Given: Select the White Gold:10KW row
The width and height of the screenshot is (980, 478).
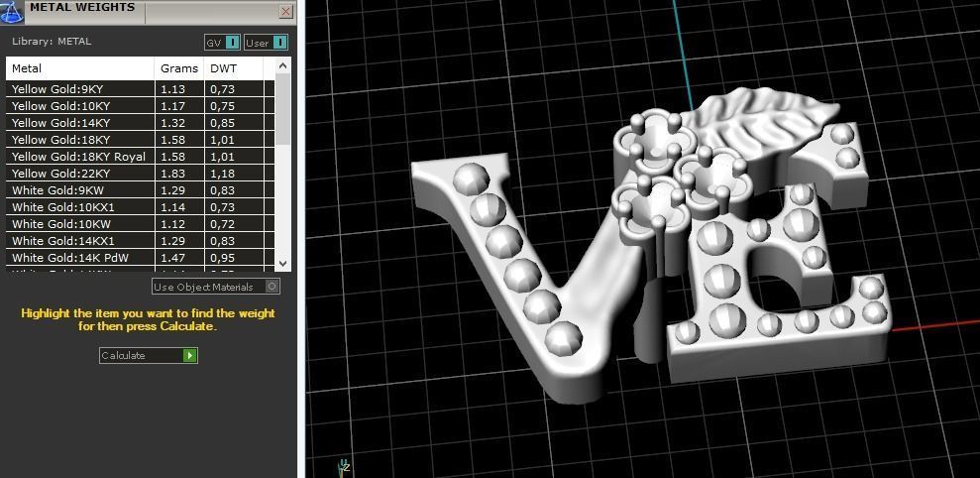Looking at the screenshot, I should point(141,224).
